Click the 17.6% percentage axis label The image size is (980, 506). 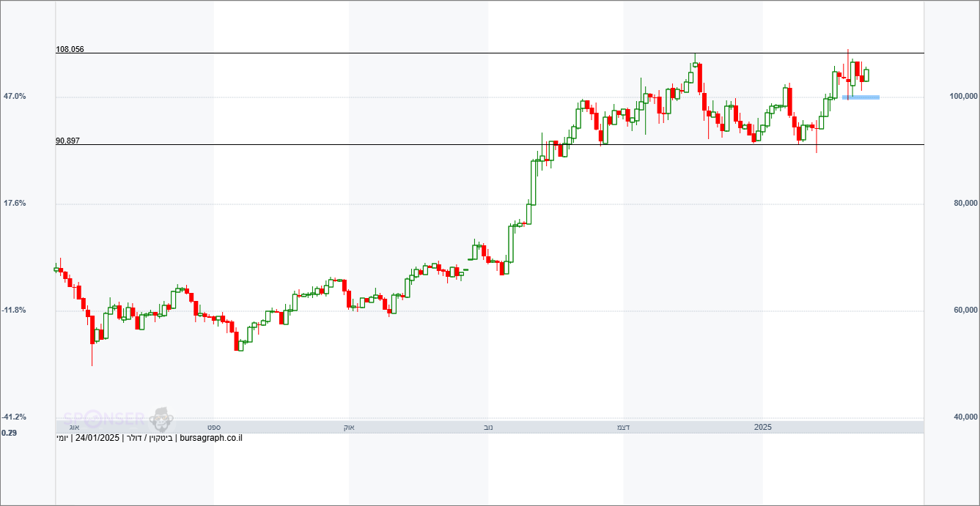tap(15, 203)
